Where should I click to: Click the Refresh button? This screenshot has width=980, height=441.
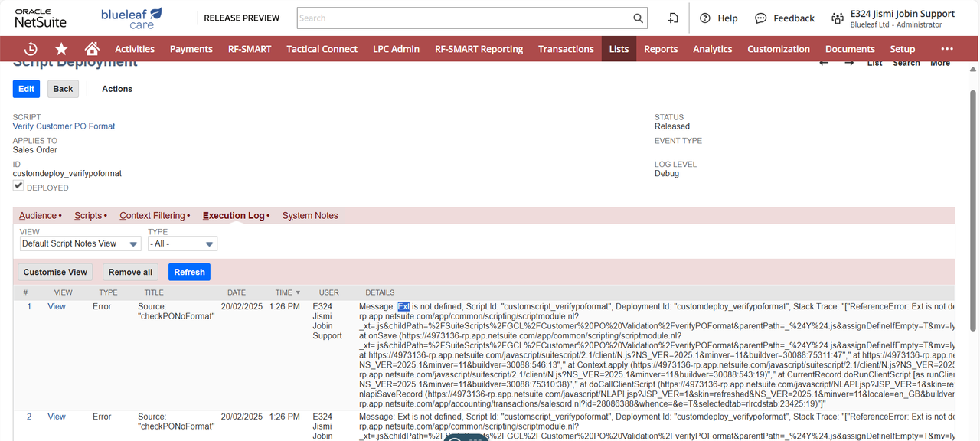pyautogui.click(x=189, y=272)
